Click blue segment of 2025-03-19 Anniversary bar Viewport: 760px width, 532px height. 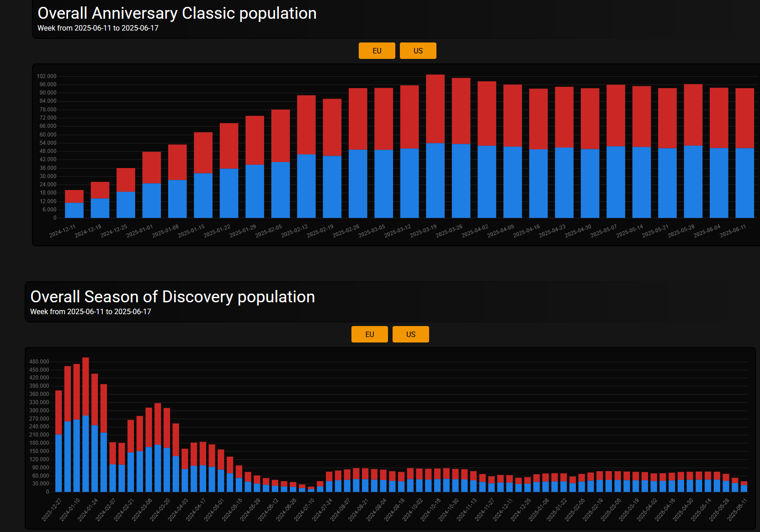pyautogui.click(x=435, y=180)
